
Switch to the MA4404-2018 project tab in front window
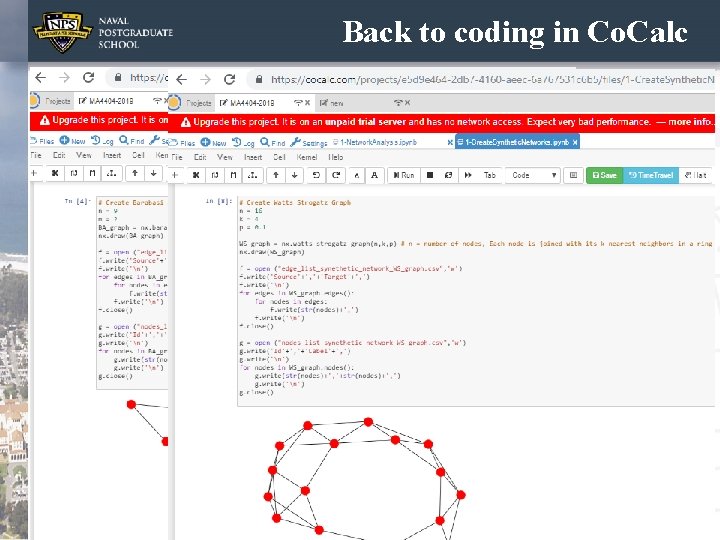click(x=251, y=103)
